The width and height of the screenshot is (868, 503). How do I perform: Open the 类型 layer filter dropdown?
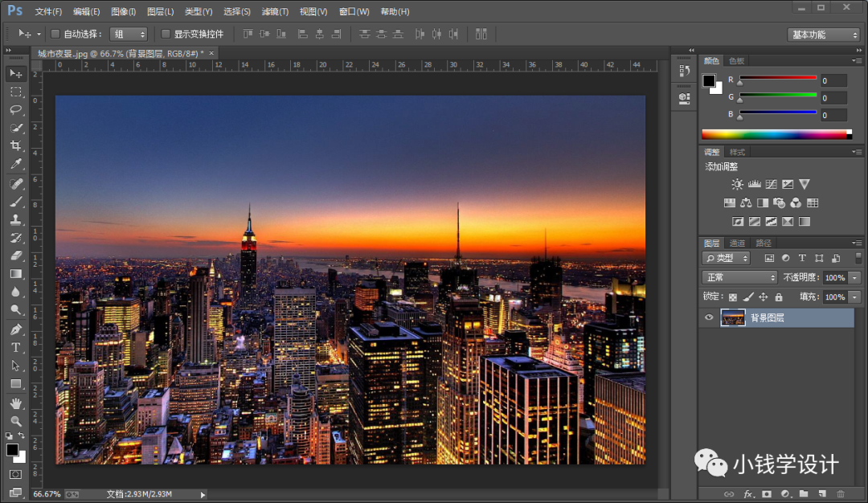(x=726, y=259)
